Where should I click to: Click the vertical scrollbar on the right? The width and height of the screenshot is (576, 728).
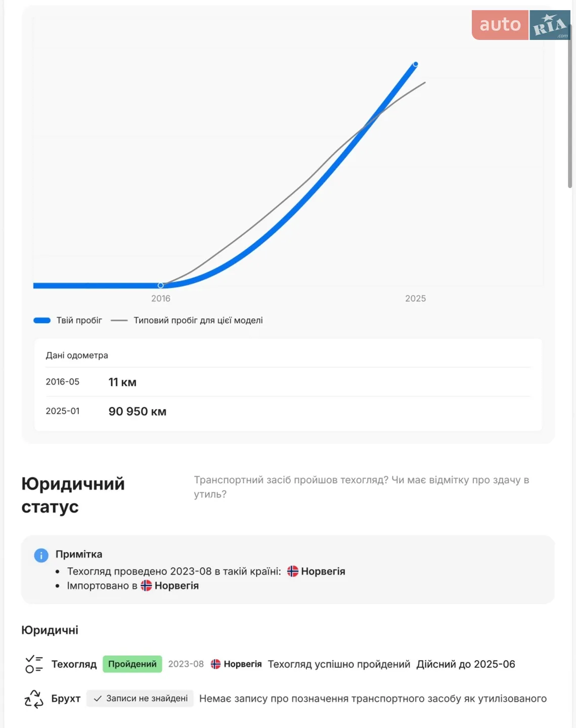coord(570,106)
